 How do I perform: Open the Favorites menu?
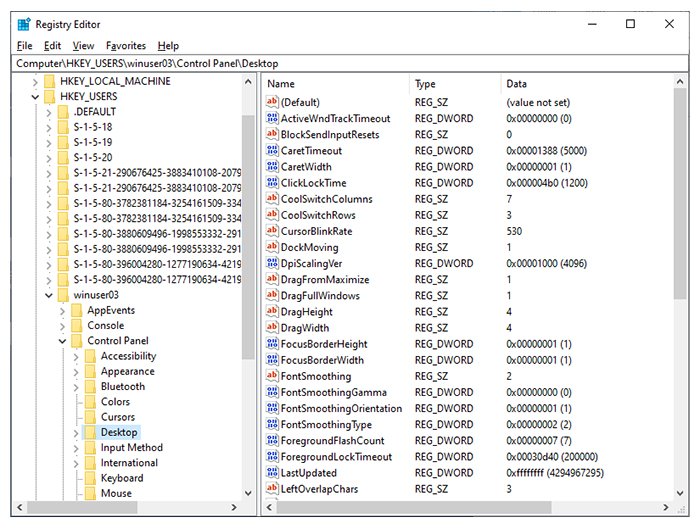coord(125,46)
